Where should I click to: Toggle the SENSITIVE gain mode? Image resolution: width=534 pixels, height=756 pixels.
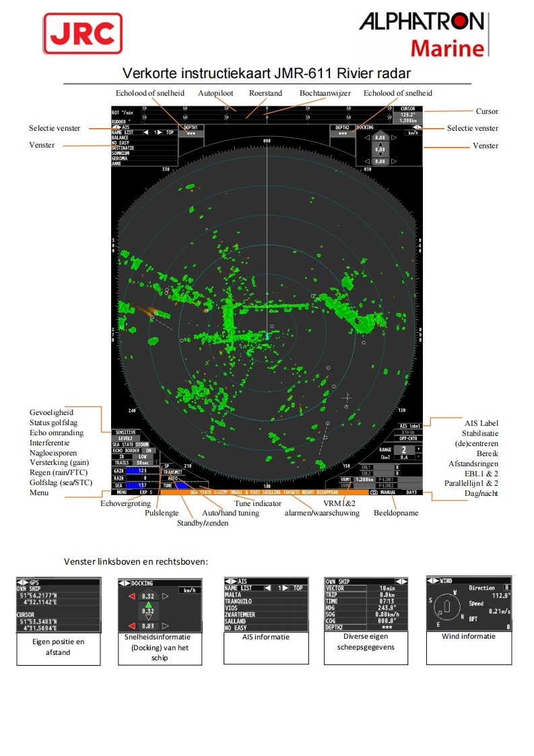pos(126,433)
